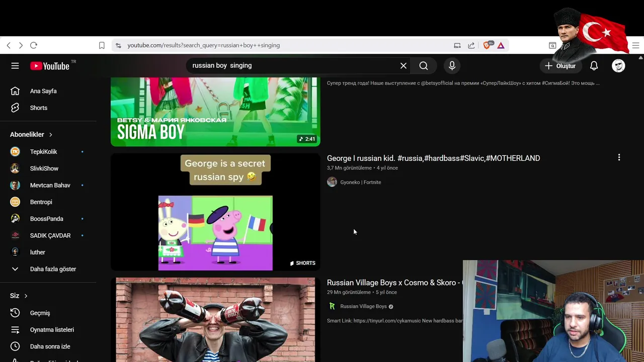Open the share page icon
This screenshot has width=644, height=362.
coord(471,45)
